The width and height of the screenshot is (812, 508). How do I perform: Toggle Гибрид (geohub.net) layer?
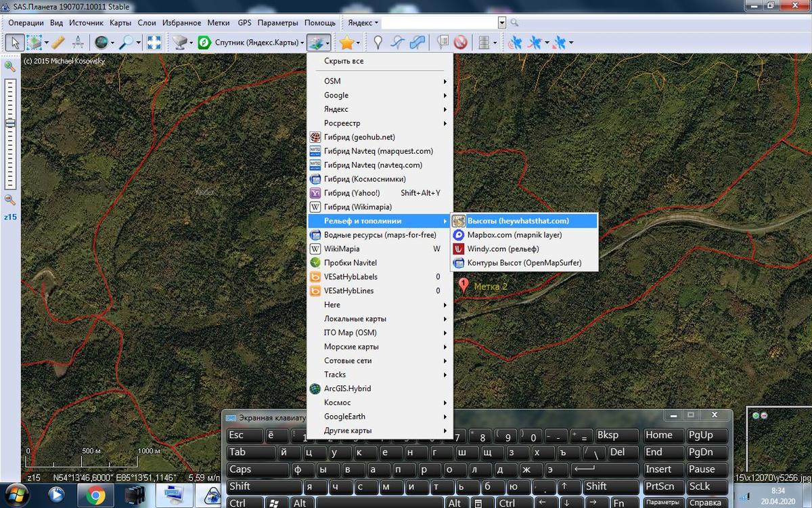tap(380, 137)
